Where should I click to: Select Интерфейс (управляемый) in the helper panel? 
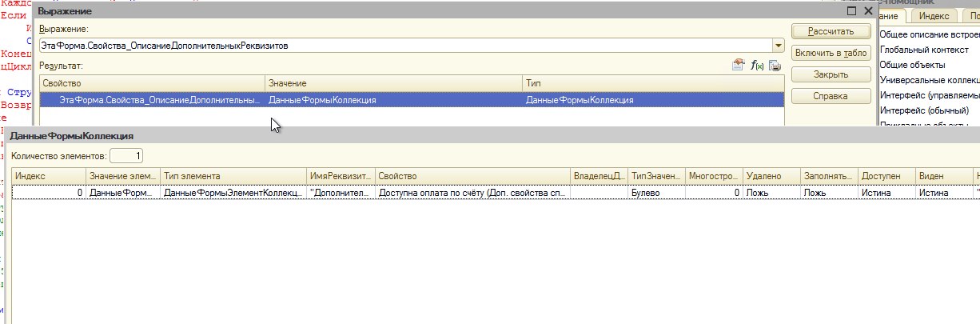(929, 95)
